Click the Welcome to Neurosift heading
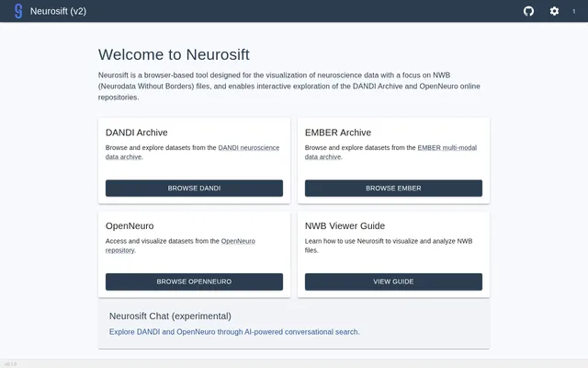This screenshot has height=368, width=588. (174, 55)
